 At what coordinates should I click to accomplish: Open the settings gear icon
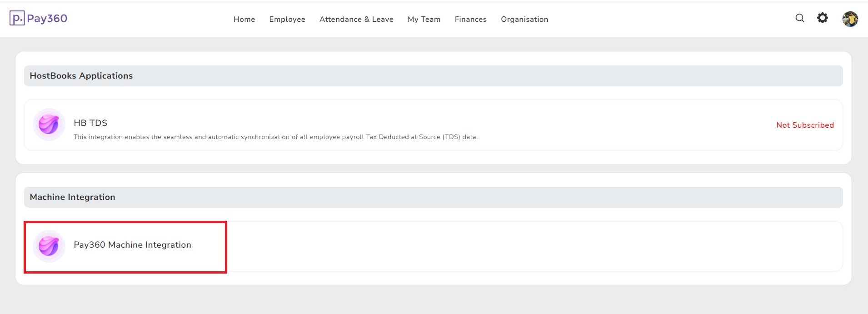[x=823, y=18]
